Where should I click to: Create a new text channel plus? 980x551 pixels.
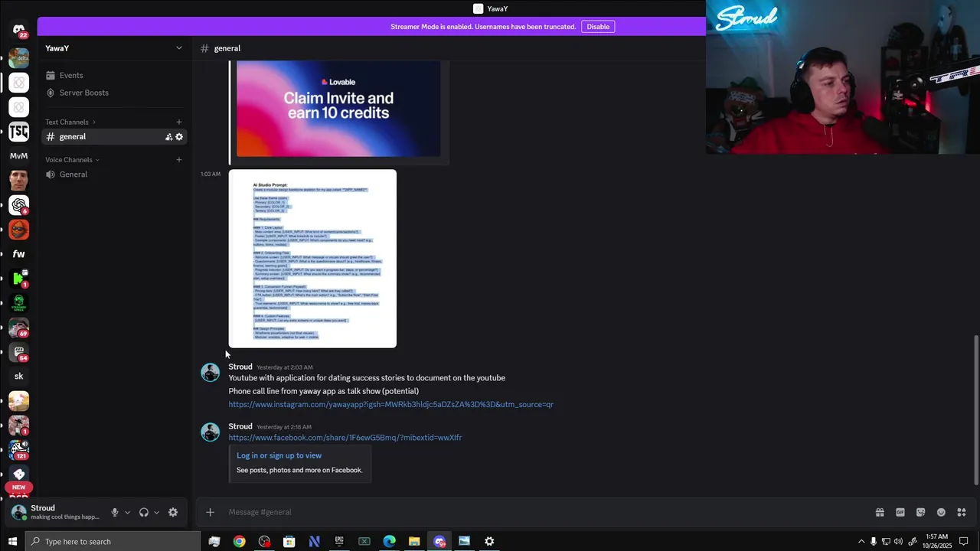179,122
